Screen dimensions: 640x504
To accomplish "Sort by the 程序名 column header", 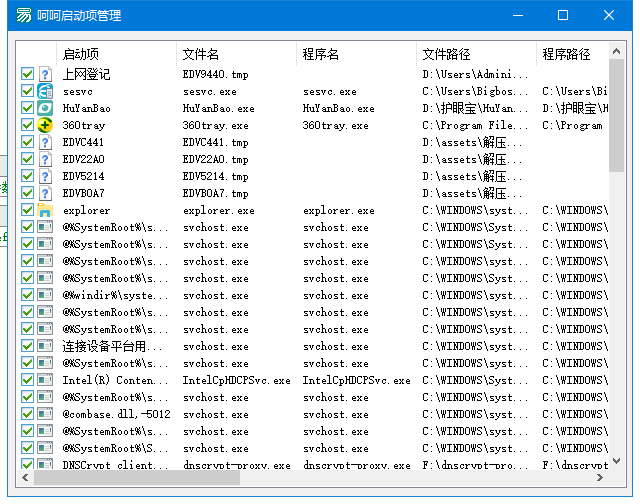I will pos(356,54).
